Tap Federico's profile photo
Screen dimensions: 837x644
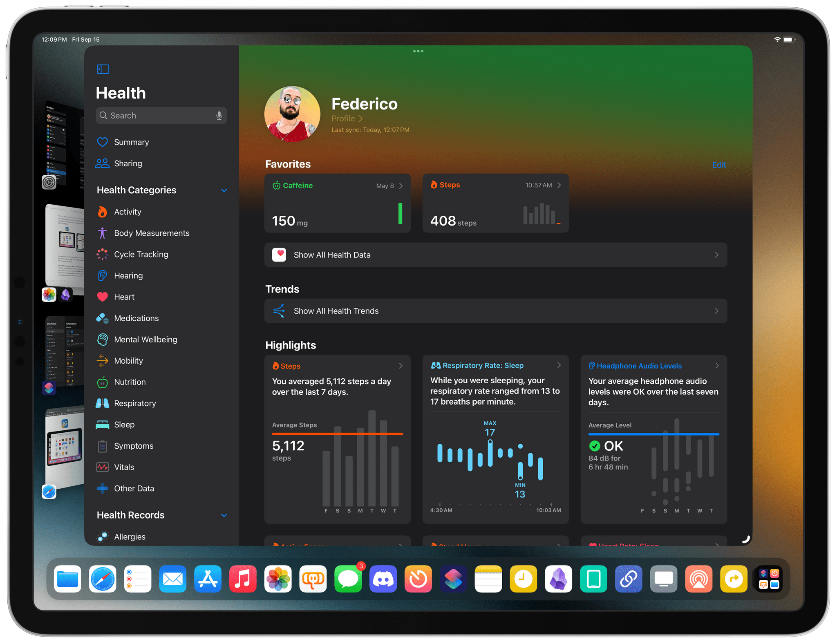tap(292, 114)
